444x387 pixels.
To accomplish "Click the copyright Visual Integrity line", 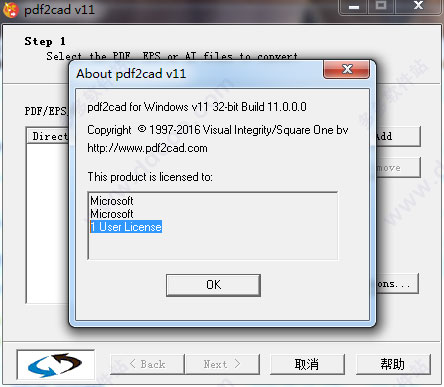I will click(218, 130).
